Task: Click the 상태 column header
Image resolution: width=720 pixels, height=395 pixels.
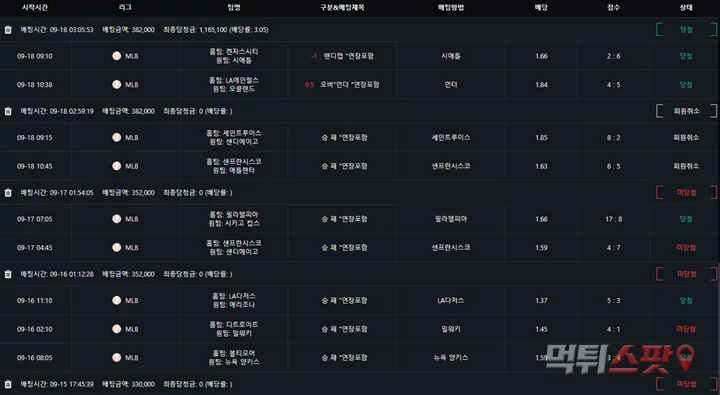Action: (x=686, y=7)
